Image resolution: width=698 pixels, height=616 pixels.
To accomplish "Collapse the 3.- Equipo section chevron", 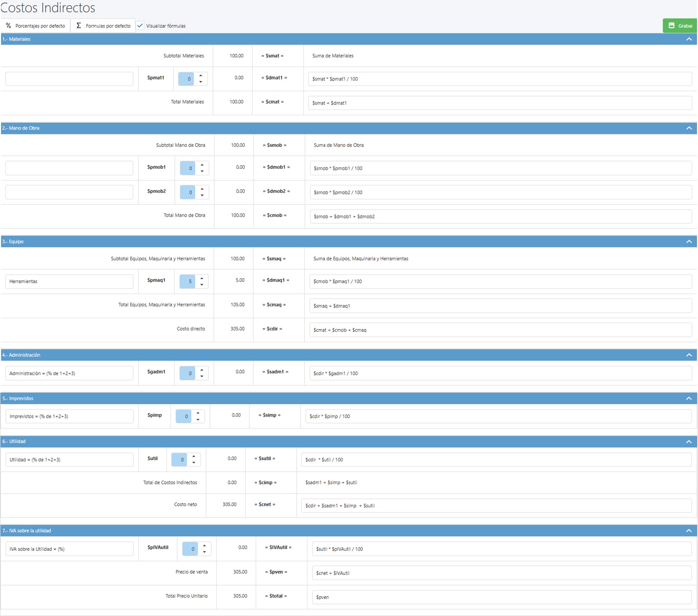I will (689, 242).
